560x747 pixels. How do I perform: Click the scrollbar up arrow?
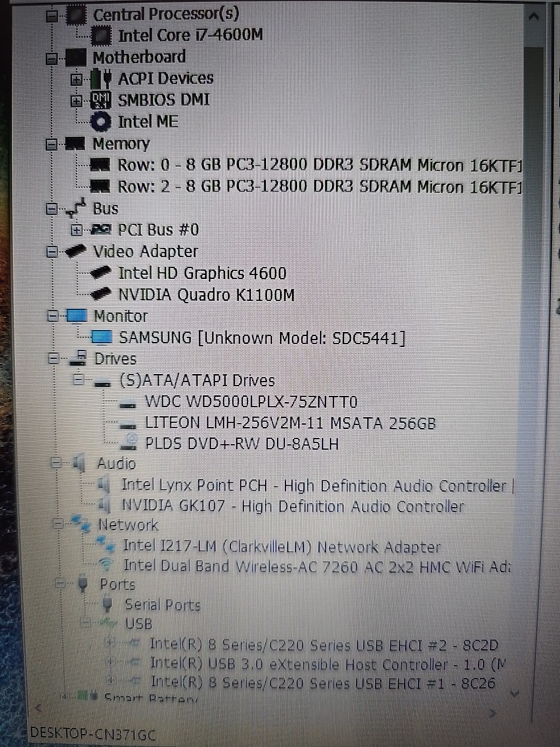tap(533, 17)
